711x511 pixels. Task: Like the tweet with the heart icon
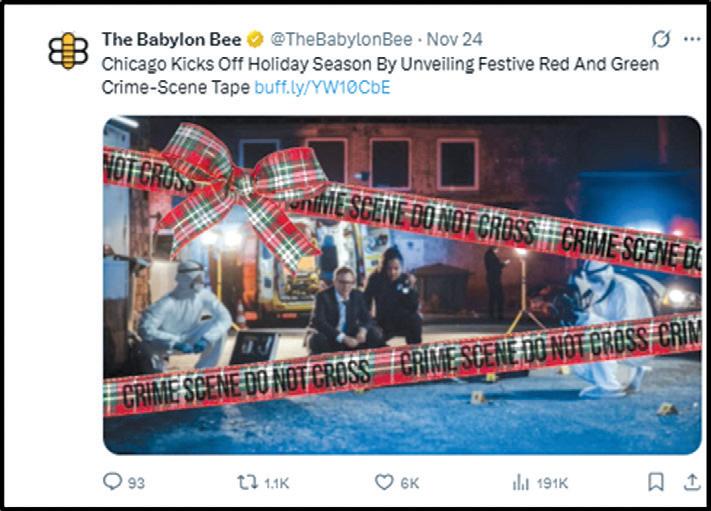click(x=384, y=482)
